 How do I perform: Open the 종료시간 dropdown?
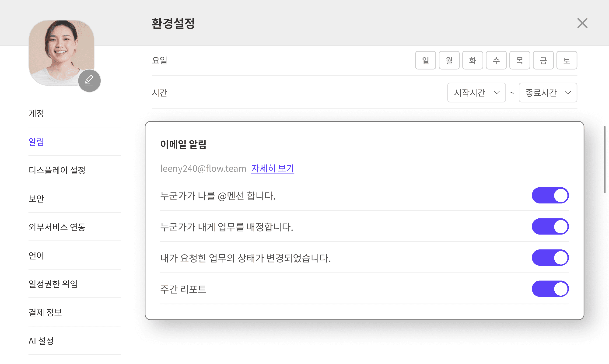547,93
